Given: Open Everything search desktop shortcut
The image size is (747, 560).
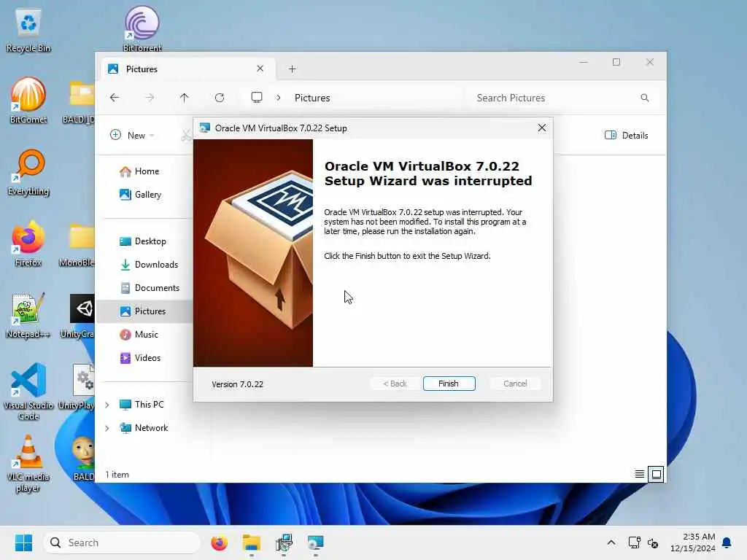Looking at the screenshot, I should (28, 172).
